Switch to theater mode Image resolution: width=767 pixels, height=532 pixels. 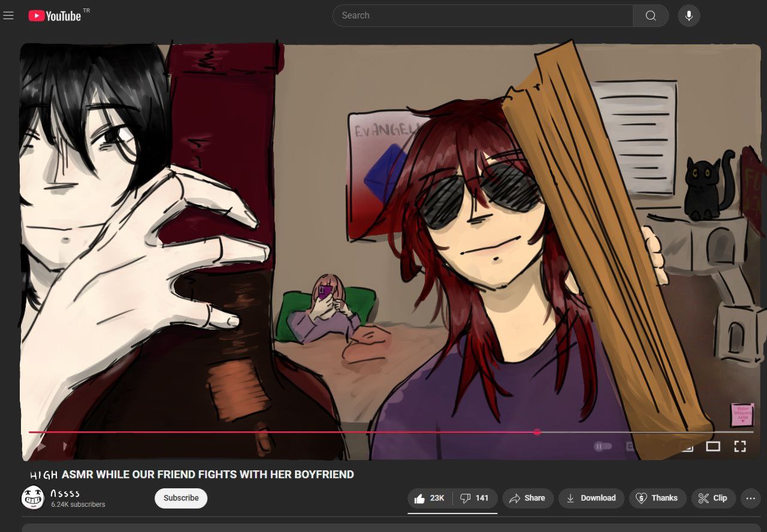tap(712, 446)
